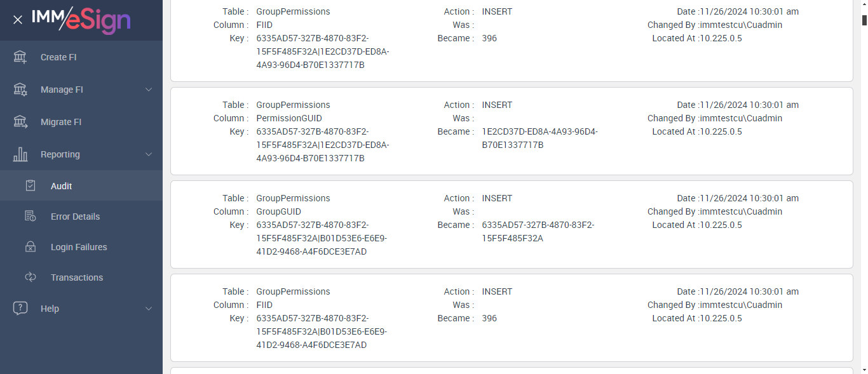The image size is (868, 374).
Task: Click the IMM eSign logo
Action: (81, 20)
